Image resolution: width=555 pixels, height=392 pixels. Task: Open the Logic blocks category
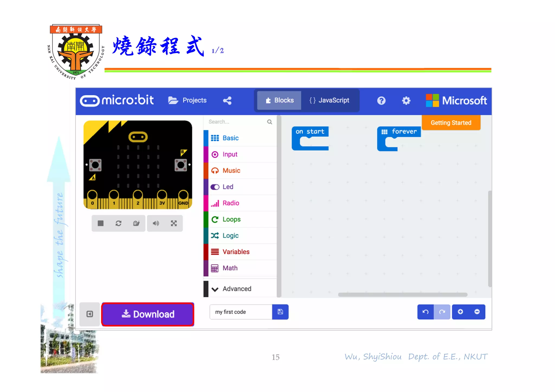[240, 236]
